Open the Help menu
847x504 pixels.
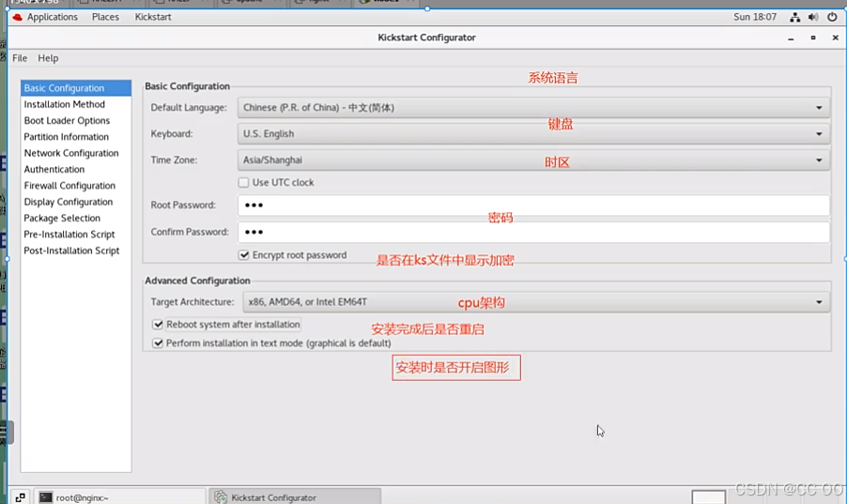tap(48, 58)
